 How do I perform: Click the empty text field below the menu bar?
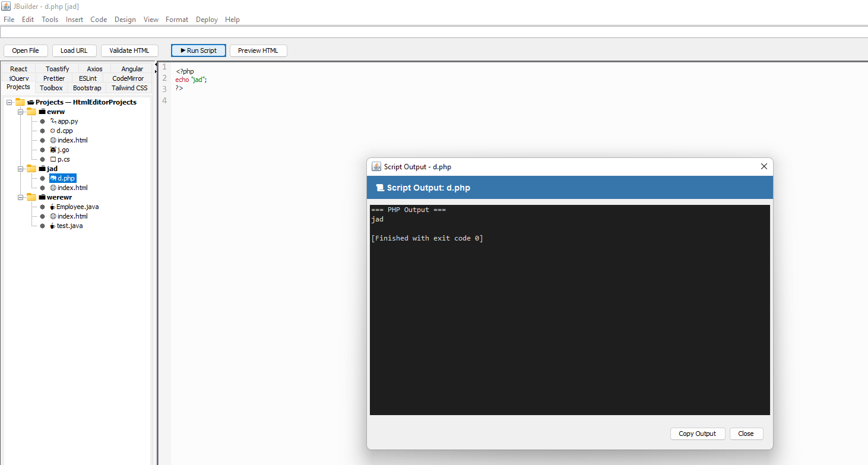[x=434, y=32]
